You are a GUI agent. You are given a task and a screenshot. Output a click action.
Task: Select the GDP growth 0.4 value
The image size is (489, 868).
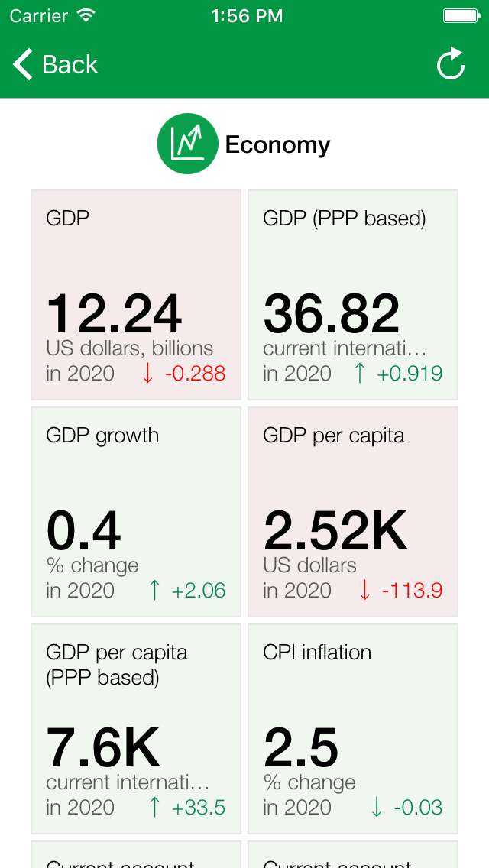pos(84,530)
